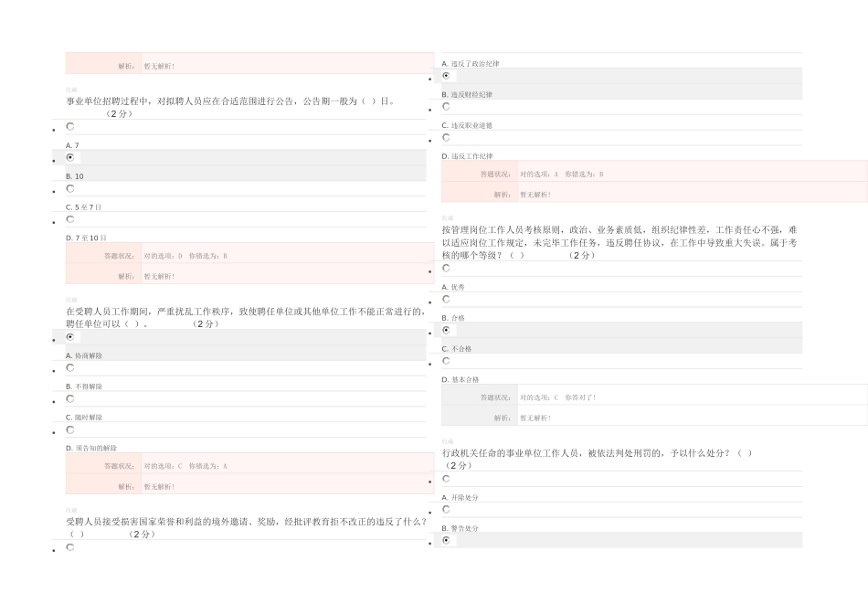Click the option label A. 协商解除
Screen dimensions: 868x614
tap(83, 356)
